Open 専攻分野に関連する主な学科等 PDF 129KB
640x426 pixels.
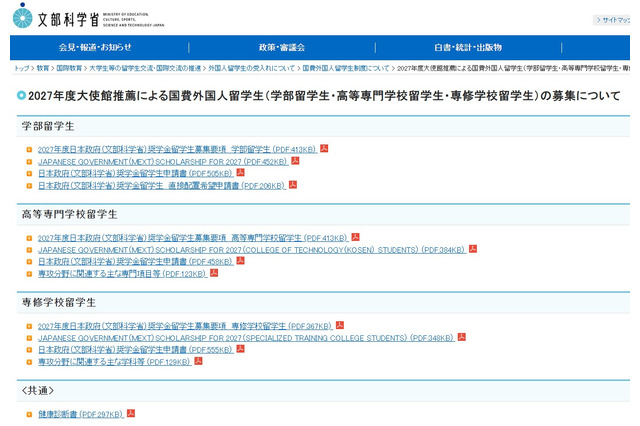pyautogui.click(x=115, y=362)
